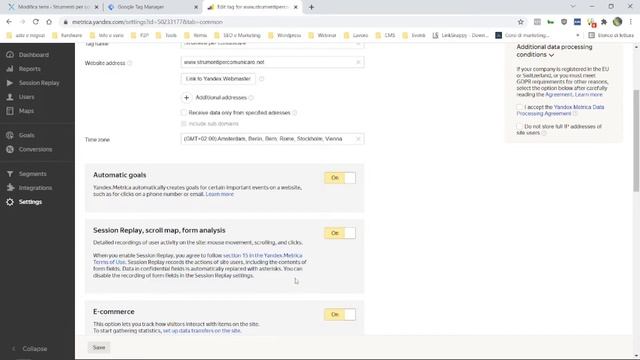This screenshot has width=640, height=360.
Task: Open the Time zone dropdown
Action: [x=272, y=139]
